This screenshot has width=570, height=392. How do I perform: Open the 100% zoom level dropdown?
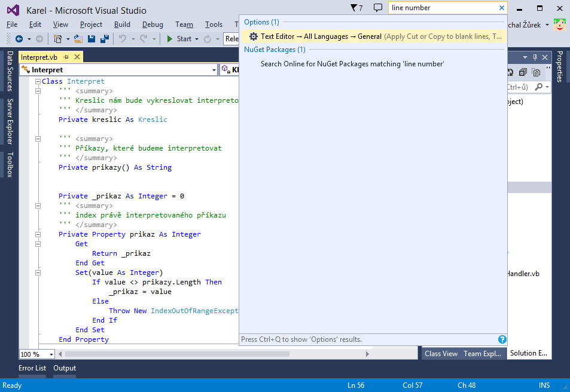point(36,354)
